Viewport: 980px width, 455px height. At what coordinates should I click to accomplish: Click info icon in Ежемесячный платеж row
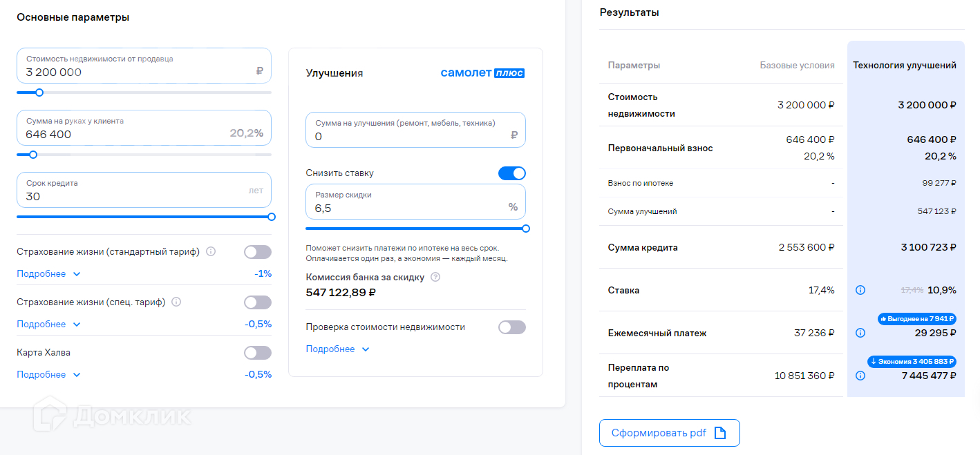[860, 333]
